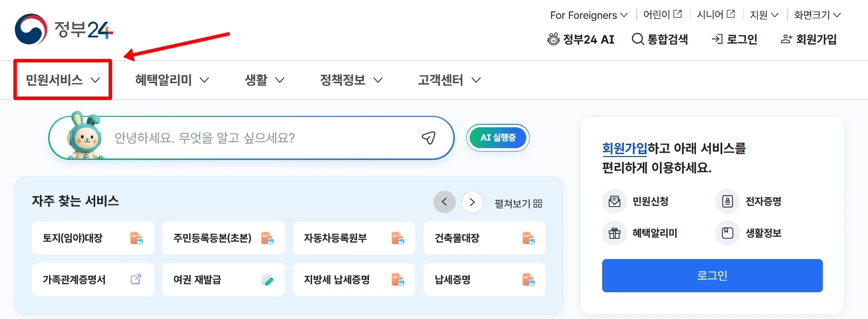This screenshot has height=319, width=868.
Task: Open the 민원서비스 menu
Action: pyautogui.click(x=63, y=80)
